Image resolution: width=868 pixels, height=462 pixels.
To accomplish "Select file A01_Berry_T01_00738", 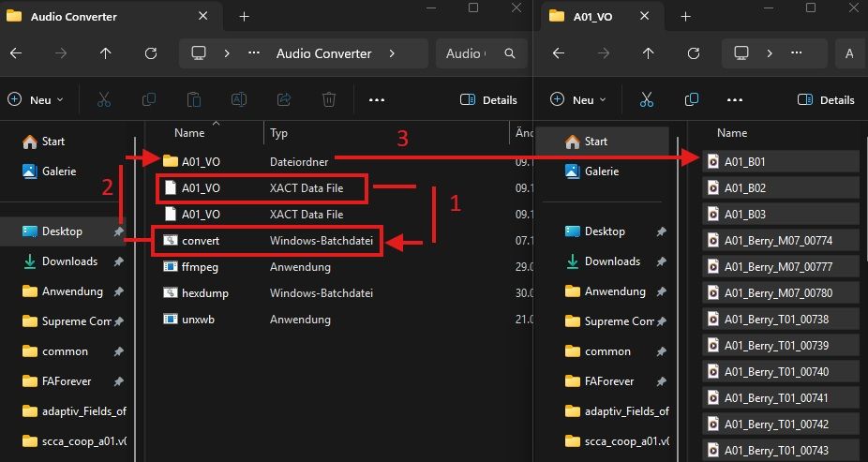I will 781,320.
